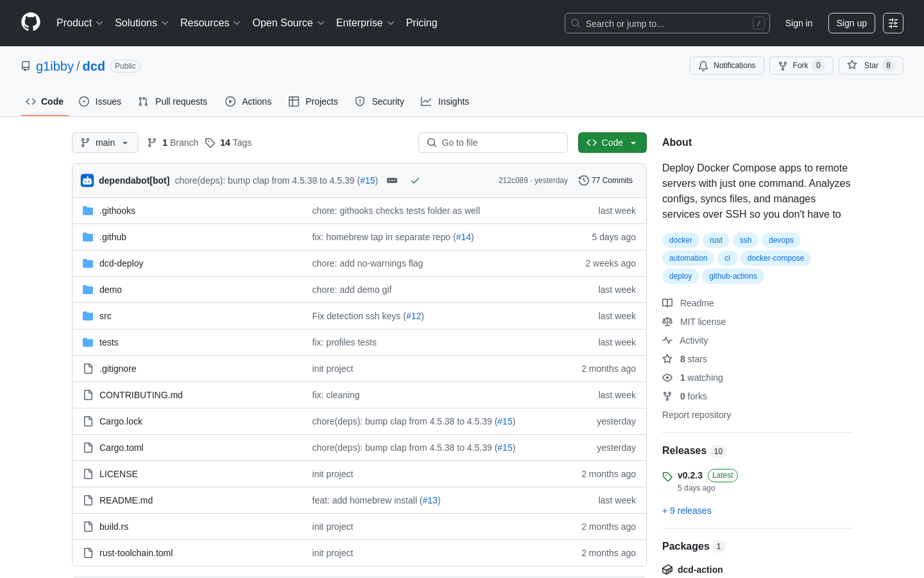This screenshot has height=578, width=924.
Task: Open the main branch dropdown
Action: click(105, 143)
